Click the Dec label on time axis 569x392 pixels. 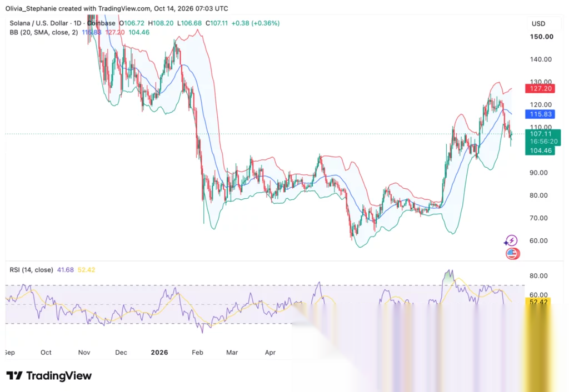121,353
